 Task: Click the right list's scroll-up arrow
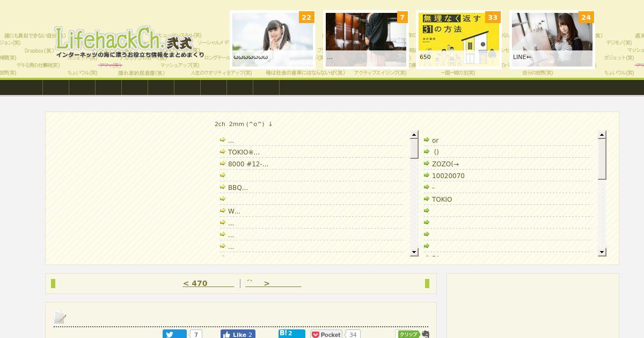pos(602,135)
